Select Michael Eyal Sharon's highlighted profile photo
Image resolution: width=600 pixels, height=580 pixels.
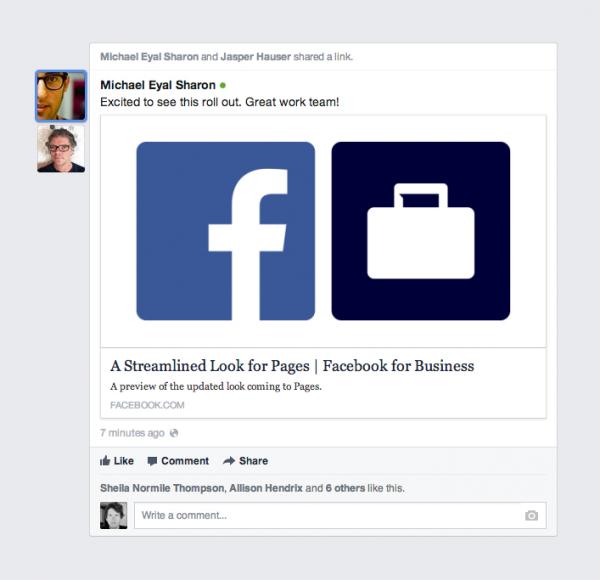click(61, 96)
